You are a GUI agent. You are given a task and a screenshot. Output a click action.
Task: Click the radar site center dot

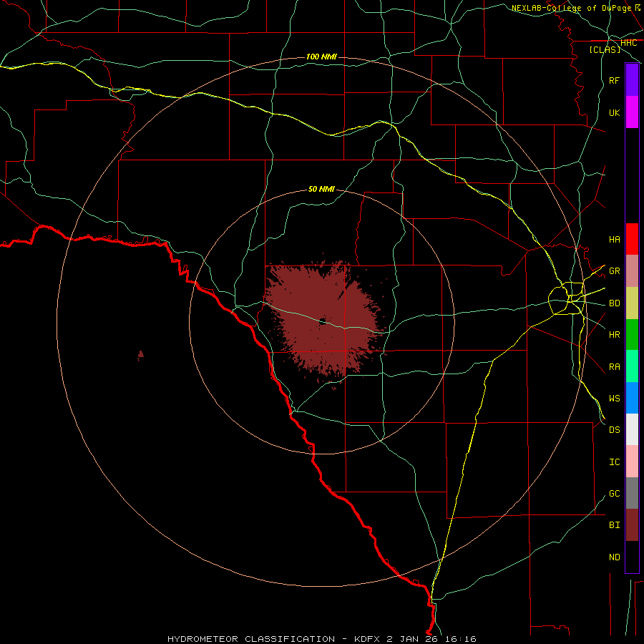pyautogui.click(x=323, y=321)
